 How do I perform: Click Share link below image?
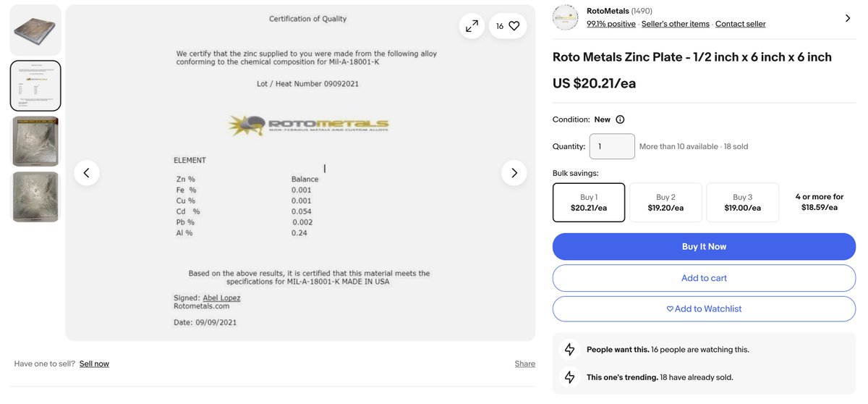pyautogui.click(x=525, y=363)
